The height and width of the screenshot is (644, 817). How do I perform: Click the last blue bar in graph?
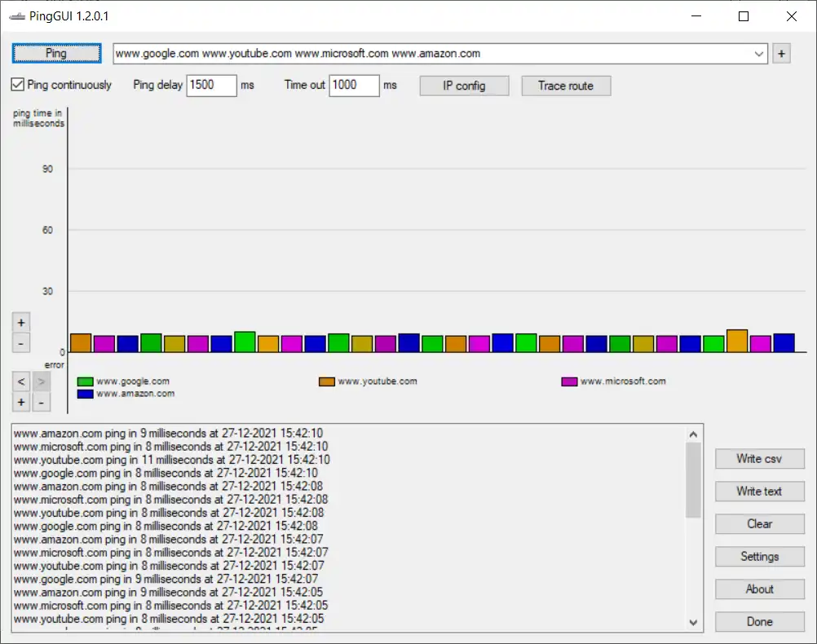[x=784, y=343]
